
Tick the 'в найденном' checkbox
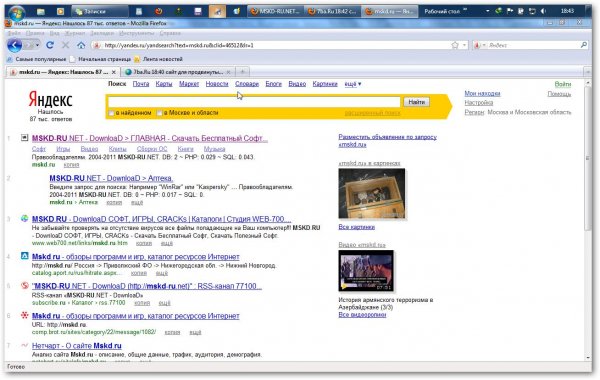111,113
